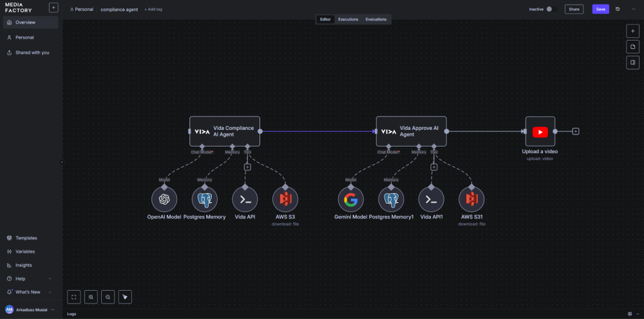Screen dimensions: 644x319
Task: Click the compliance agent workflow name
Action: pyautogui.click(x=120, y=9)
